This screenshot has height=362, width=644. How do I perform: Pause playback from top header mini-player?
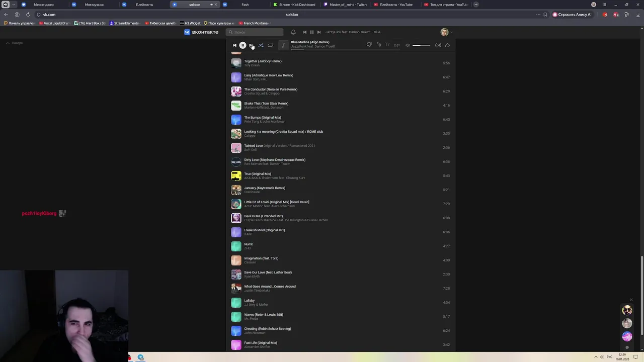311,32
